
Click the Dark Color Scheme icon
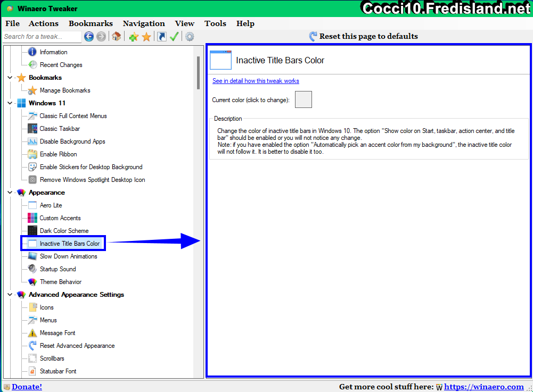pyautogui.click(x=32, y=231)
